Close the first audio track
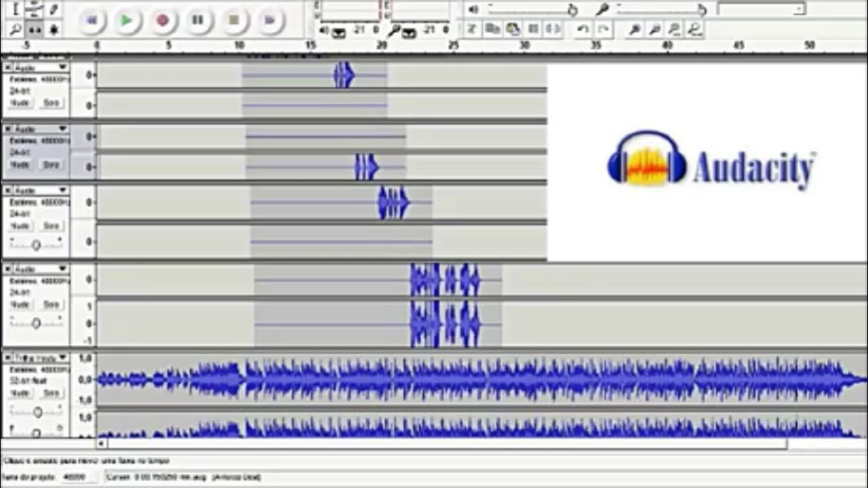Viewport: 868px width, 488px height. point(7,68)
